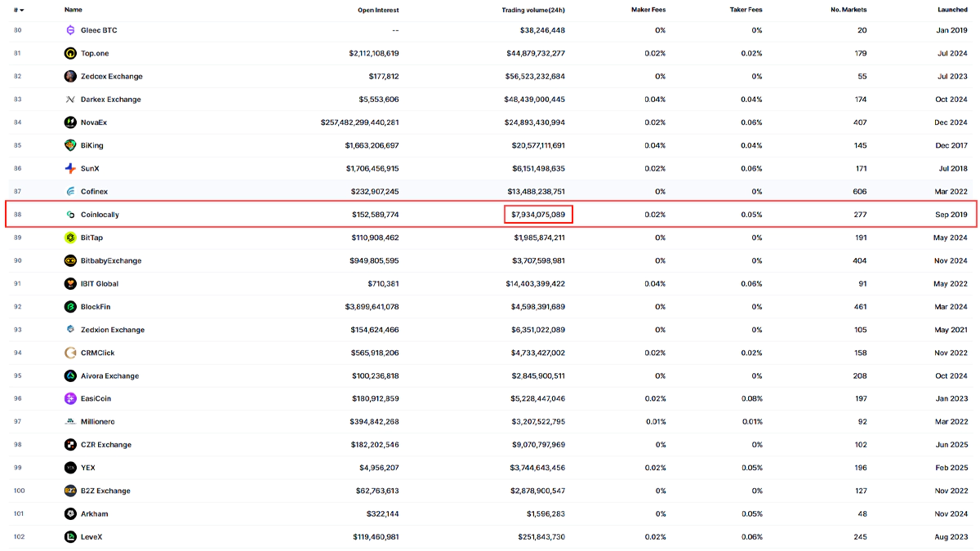Sort table by Launched column header
Image resolution: width=980 pixels, height=551 pixels.
[952, 10]
